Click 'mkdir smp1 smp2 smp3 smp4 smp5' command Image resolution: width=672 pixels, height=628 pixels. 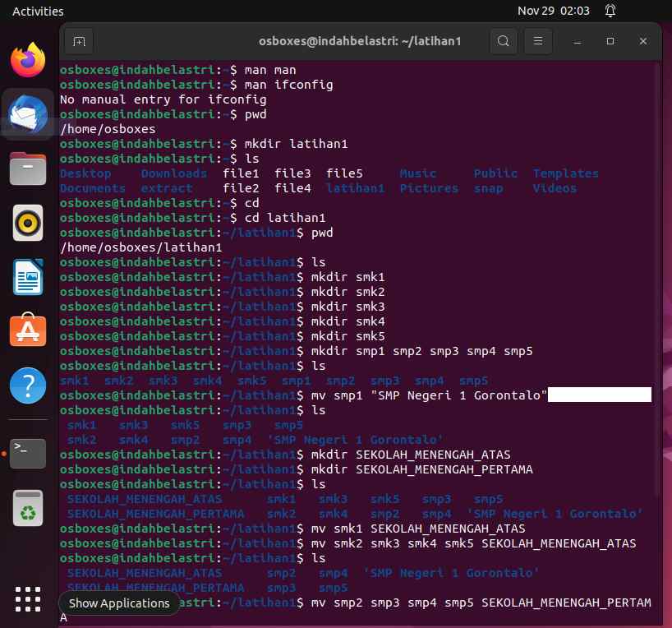click(421, 351)
